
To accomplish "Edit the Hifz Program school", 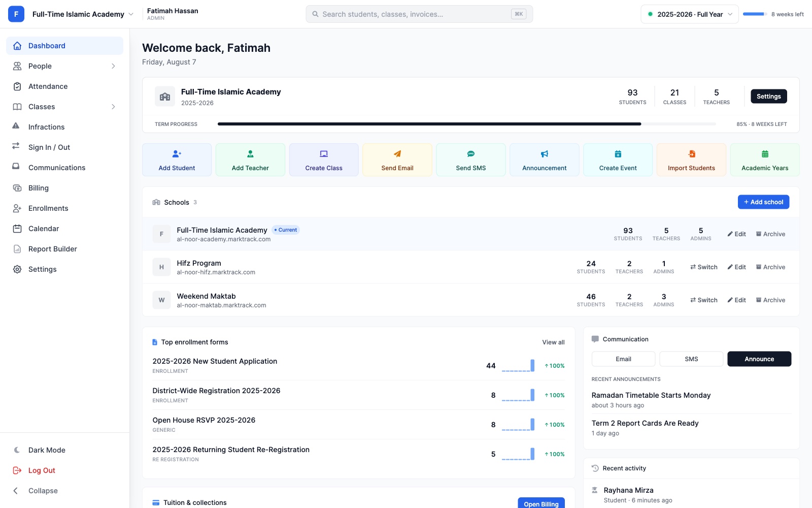I will tap(736, 267).
